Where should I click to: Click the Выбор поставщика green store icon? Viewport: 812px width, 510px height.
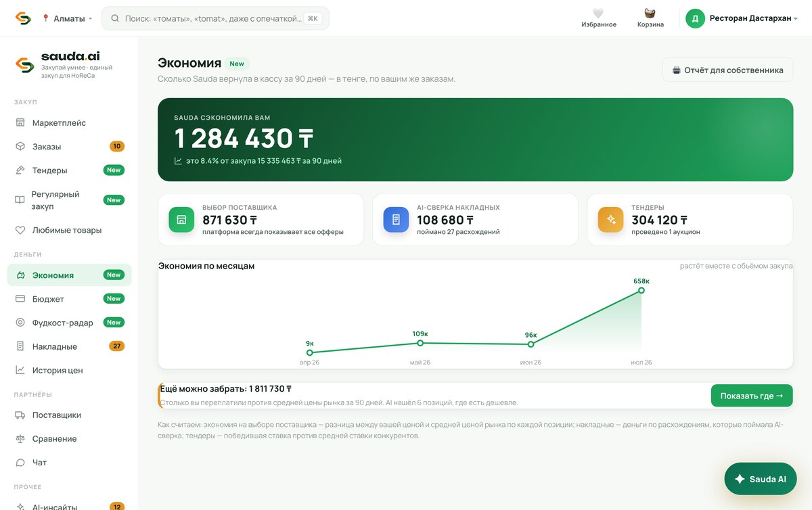(181, 220)
